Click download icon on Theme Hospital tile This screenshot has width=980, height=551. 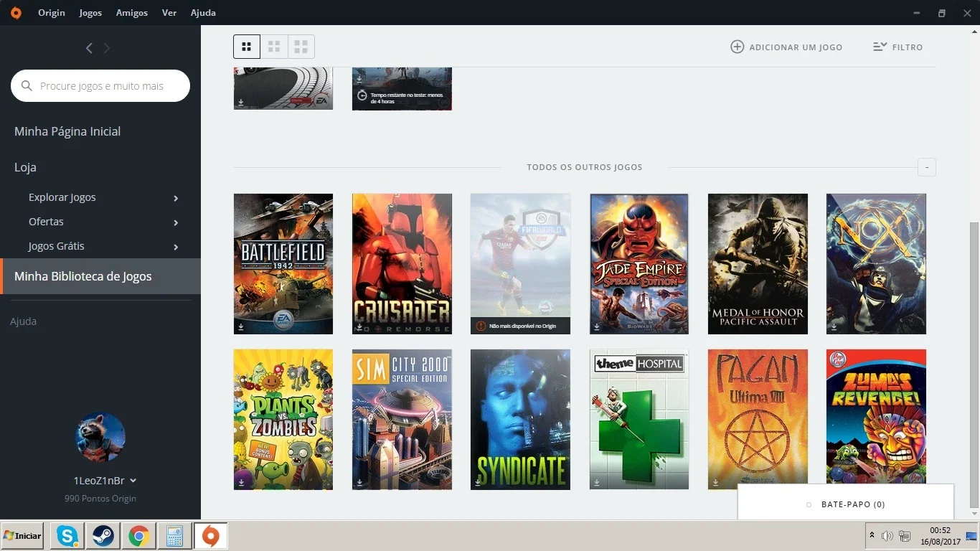point(597,482)
